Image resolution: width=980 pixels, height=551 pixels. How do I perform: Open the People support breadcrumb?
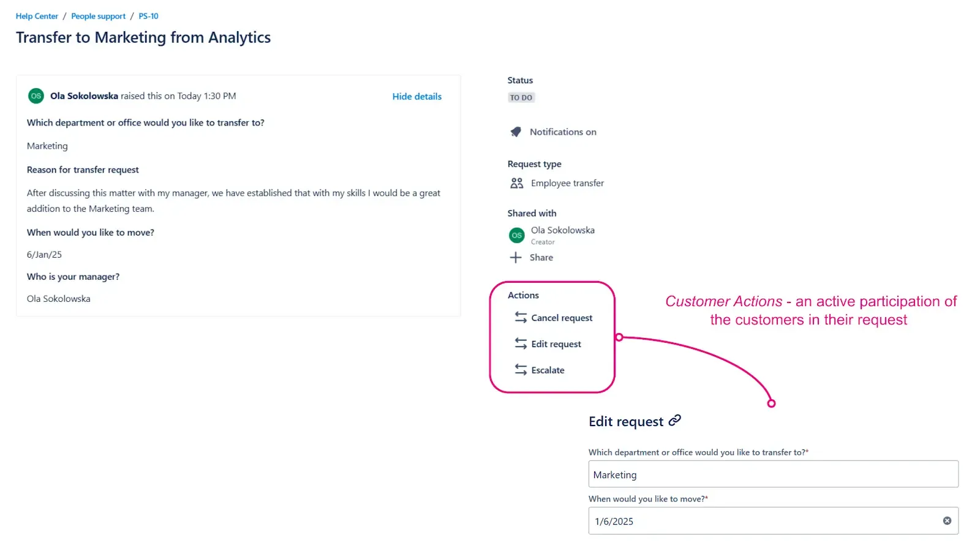(98, 16)
